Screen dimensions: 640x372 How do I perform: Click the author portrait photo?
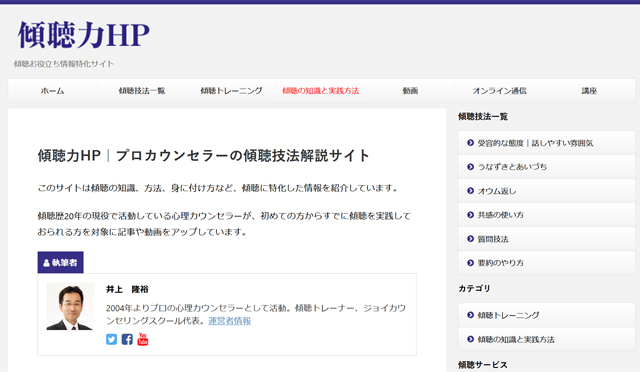click(70, 306)
